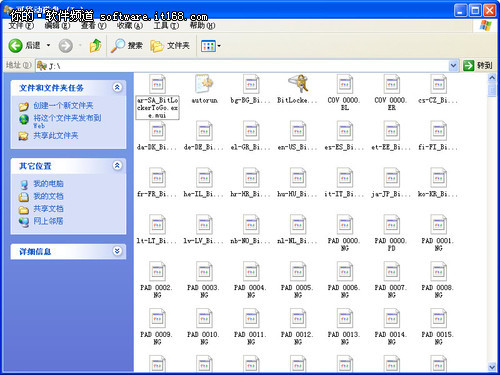This screenshot has height=375, width=500.
Task: Select the es-ES_Bi... file icon
Action: tap(345, 131)
